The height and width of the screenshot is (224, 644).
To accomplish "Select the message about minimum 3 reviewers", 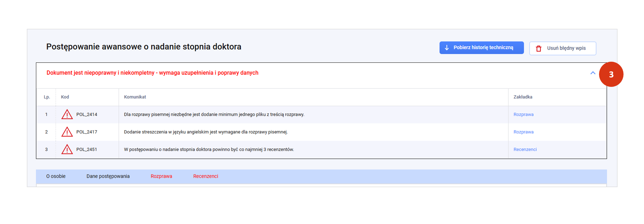I will pos(209,150).
